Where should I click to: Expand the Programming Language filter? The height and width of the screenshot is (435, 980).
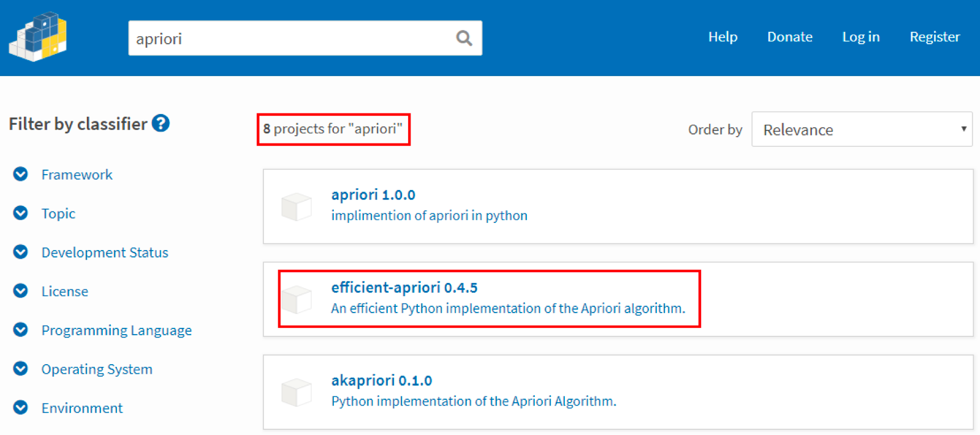tap(116, 330)
